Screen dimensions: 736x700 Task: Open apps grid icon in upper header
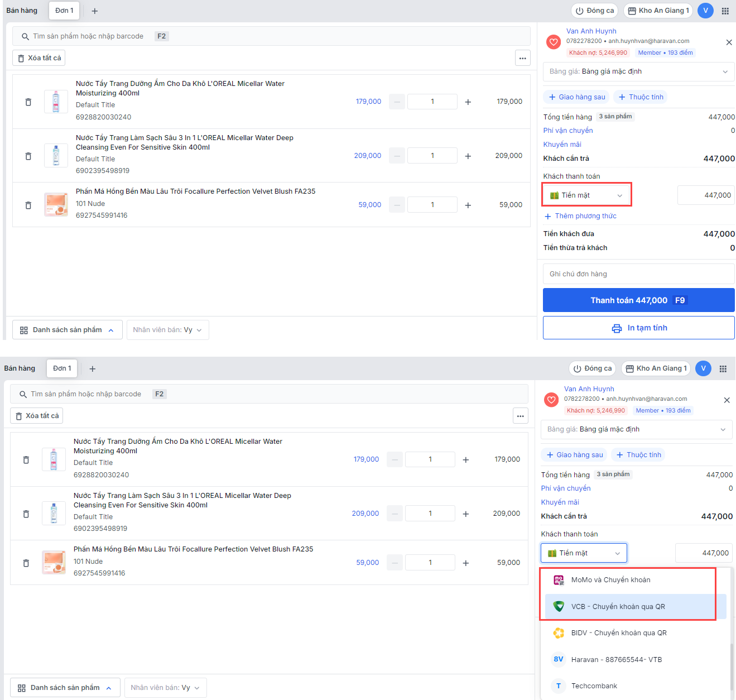coord(725,11)
